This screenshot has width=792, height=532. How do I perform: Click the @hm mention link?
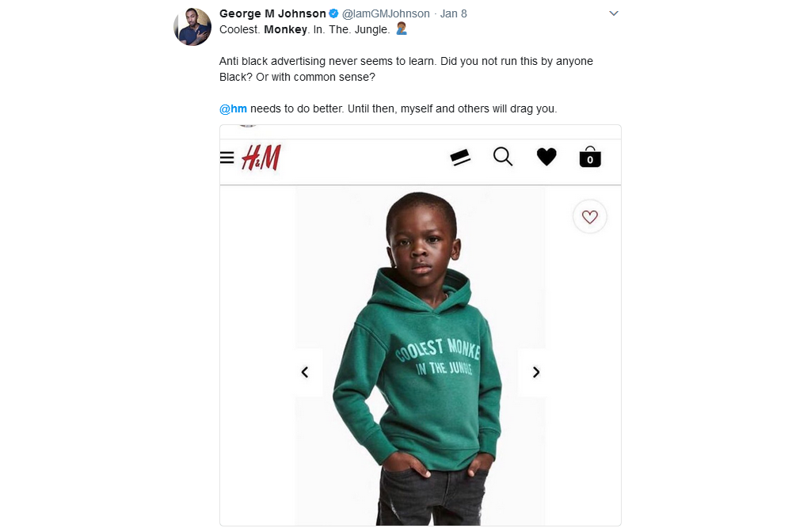[x=233, y=108]
